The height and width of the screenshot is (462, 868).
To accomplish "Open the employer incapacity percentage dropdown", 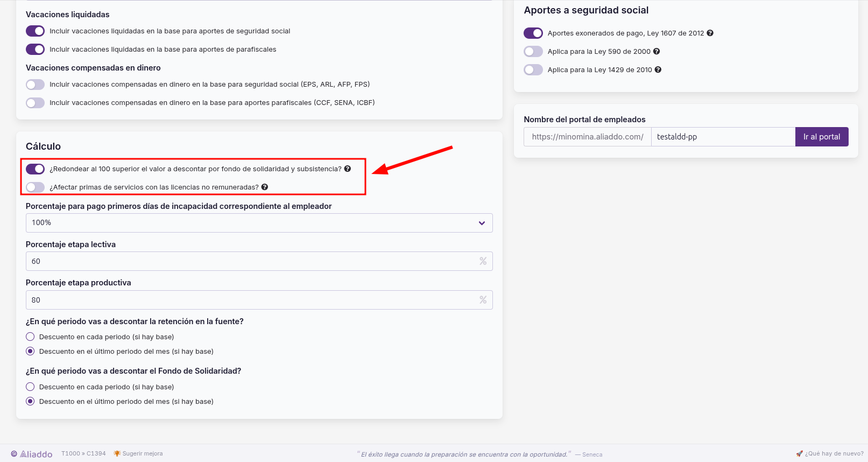I will click(259, 223).
